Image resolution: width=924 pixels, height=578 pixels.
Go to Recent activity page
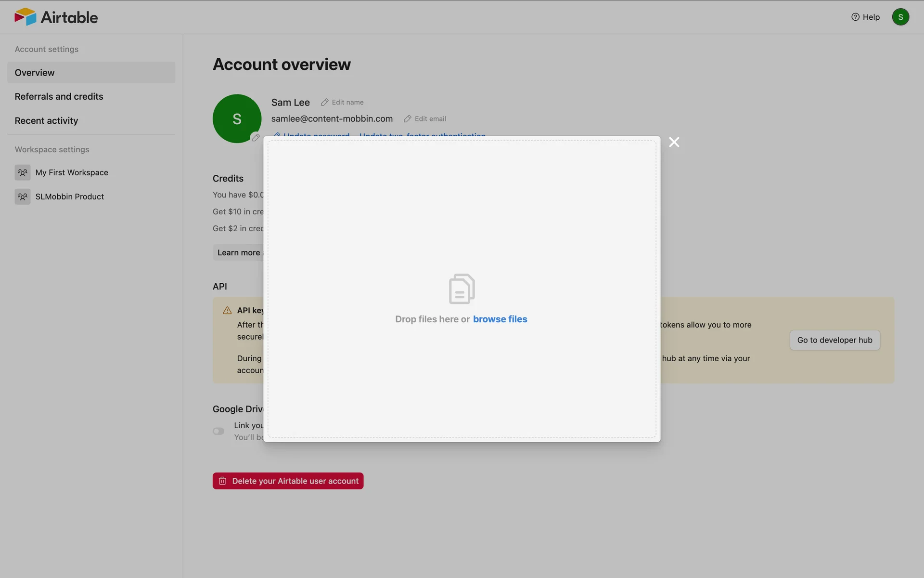point(46,120)
